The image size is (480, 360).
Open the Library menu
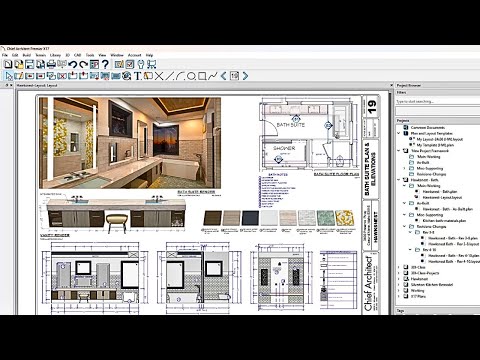[x=55, y=55]
